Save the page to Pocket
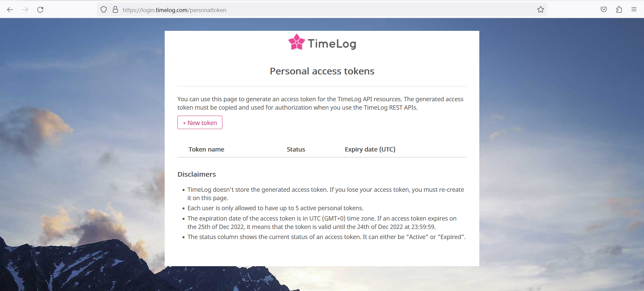Screen dimensions: 644x291 [603, 10]
